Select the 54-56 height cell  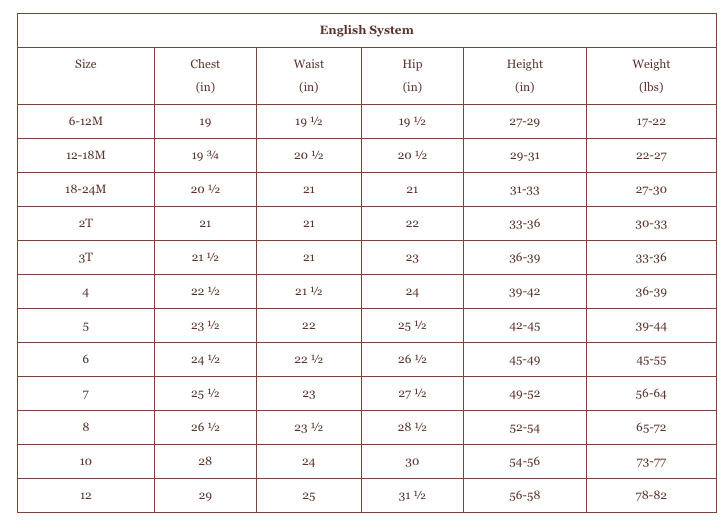coord(524,462)
